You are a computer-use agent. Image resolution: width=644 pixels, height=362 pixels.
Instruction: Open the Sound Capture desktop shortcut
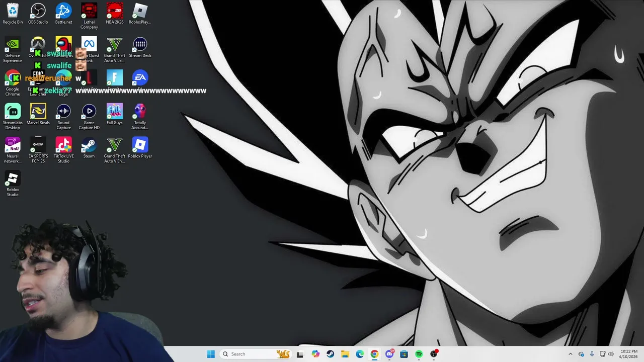63,117
